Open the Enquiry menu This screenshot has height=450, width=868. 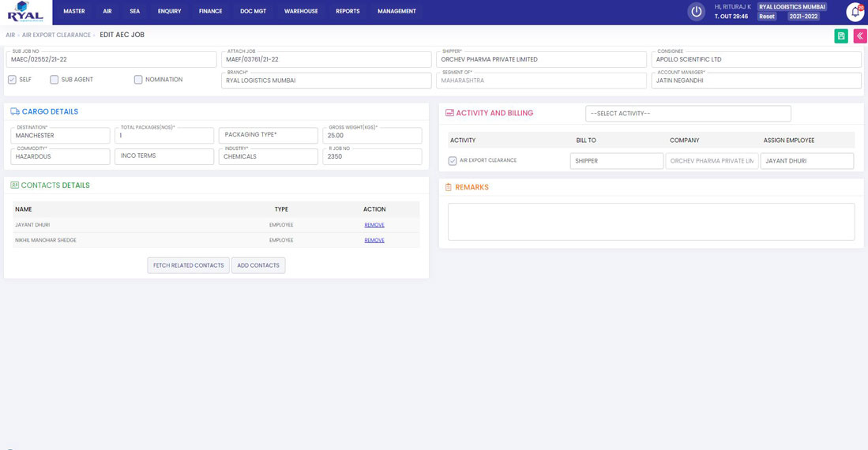click(169, 11)
